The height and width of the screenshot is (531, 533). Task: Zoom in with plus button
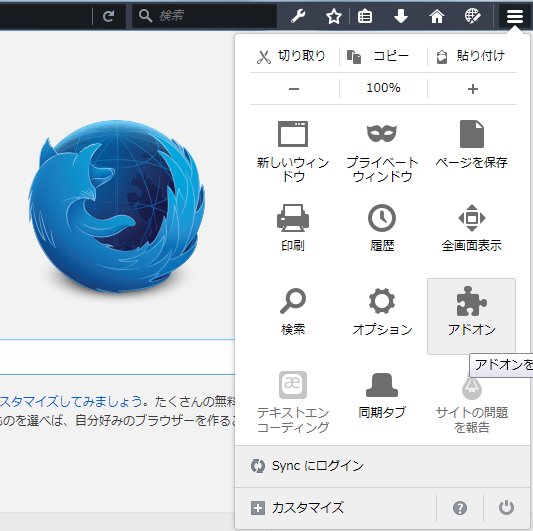click(472, 89)
